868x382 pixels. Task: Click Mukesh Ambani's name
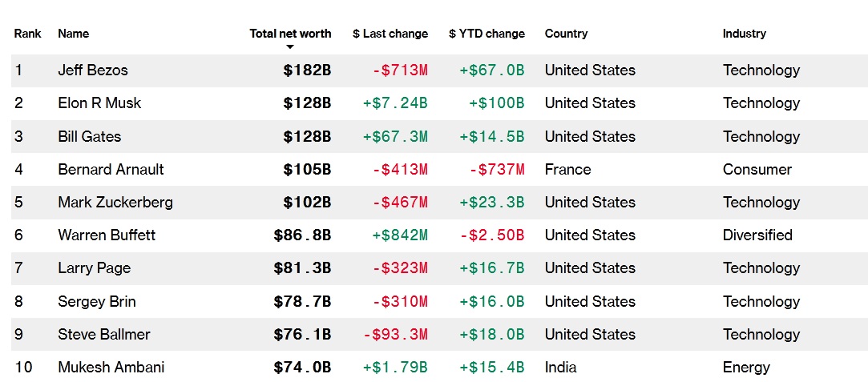click(x=111, y=368)
